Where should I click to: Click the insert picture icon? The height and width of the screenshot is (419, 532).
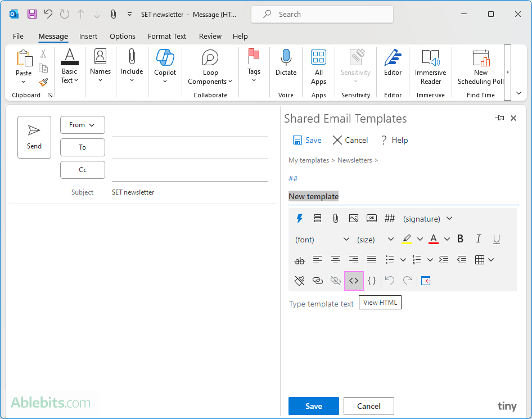[x=354, y=218]
